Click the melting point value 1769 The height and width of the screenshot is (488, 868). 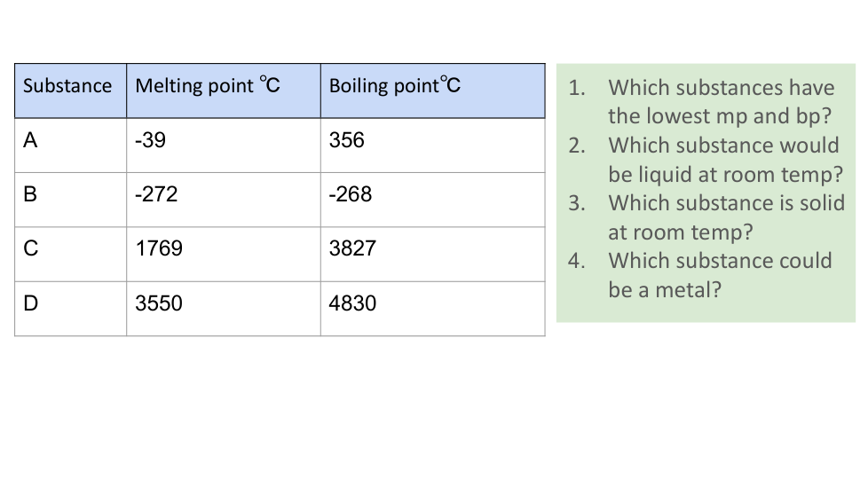[159, 249]
